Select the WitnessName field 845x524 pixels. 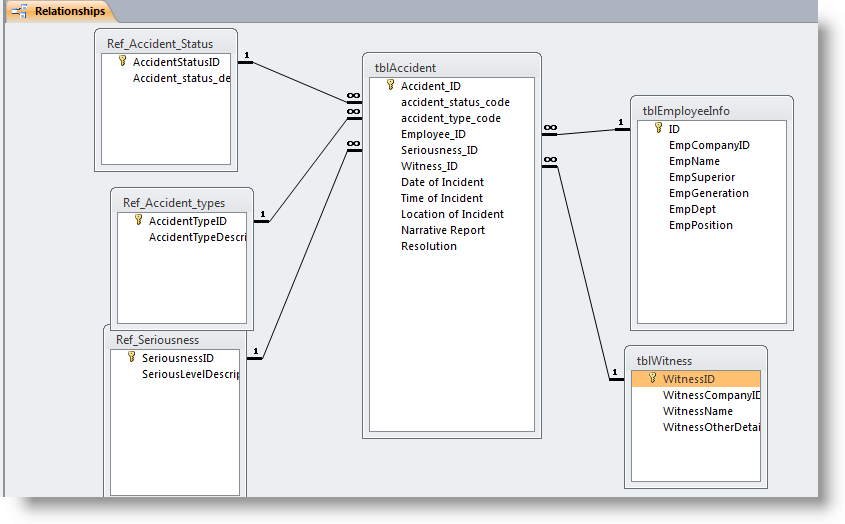(x=696, y=411)
